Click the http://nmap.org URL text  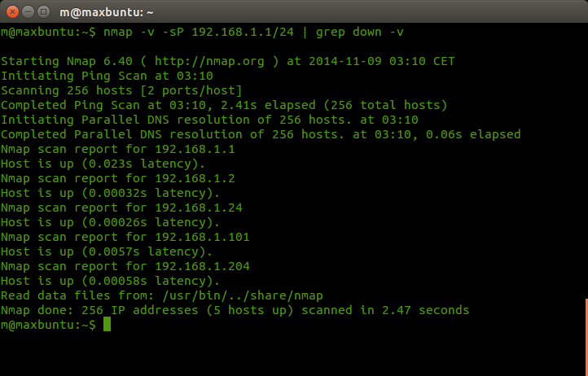[209, 61]
